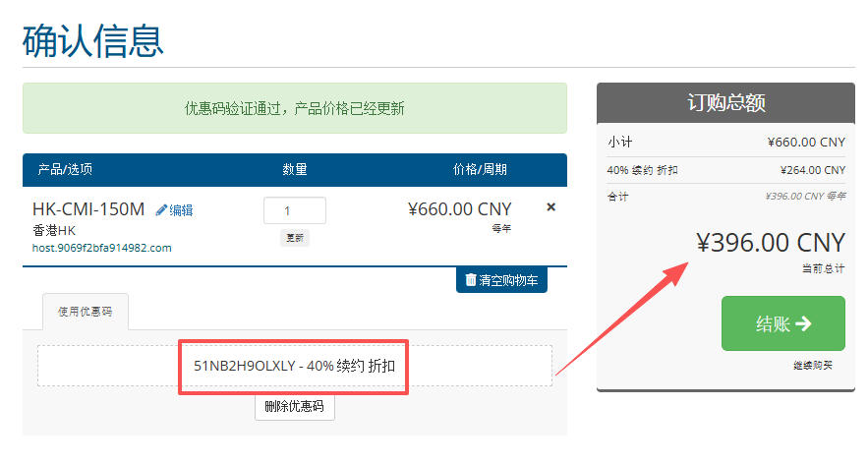
Task: Click the 产品/选项 column header
Action: pos(65,169)
